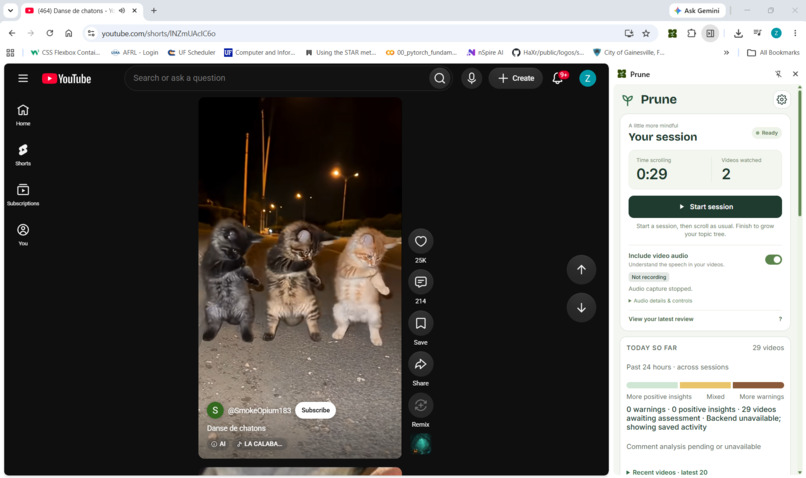Image resolution: width=806 pixels, height=478 pixels.
Task: Click the review help question mark
Action: [x=780, y=319]
